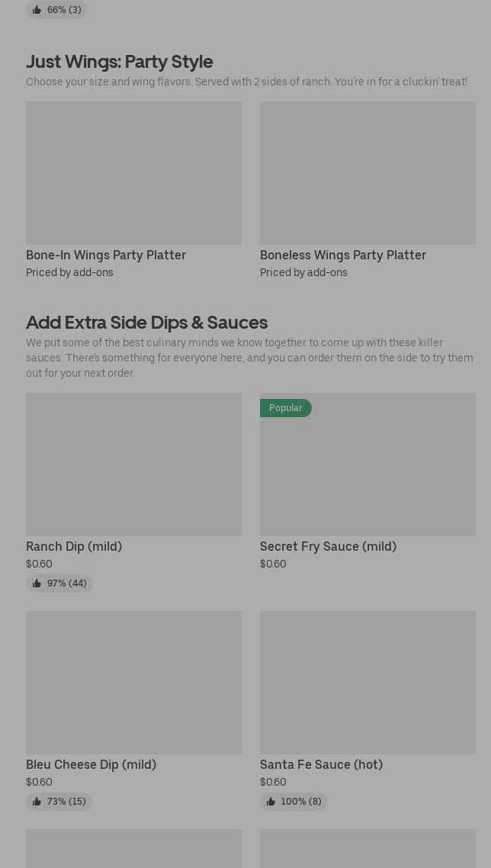The width and height of the screenshot is (491, 868).
Task: Select Bleu Cheese Dip (mild) title
Action: 91,764
